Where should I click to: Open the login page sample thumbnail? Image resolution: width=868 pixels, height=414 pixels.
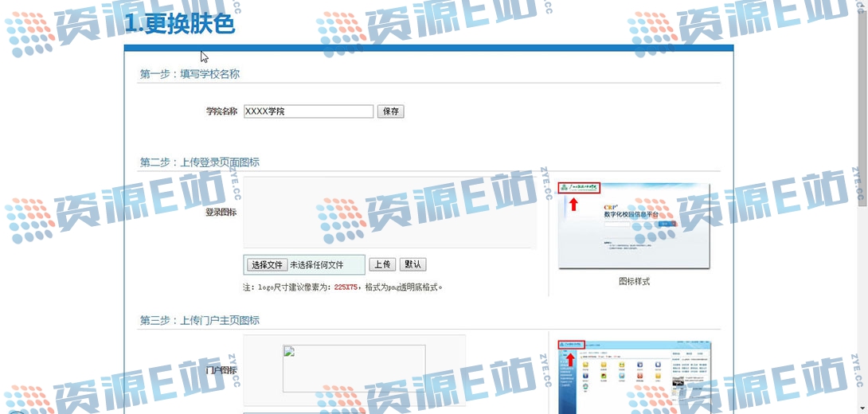tap(634, 226)
